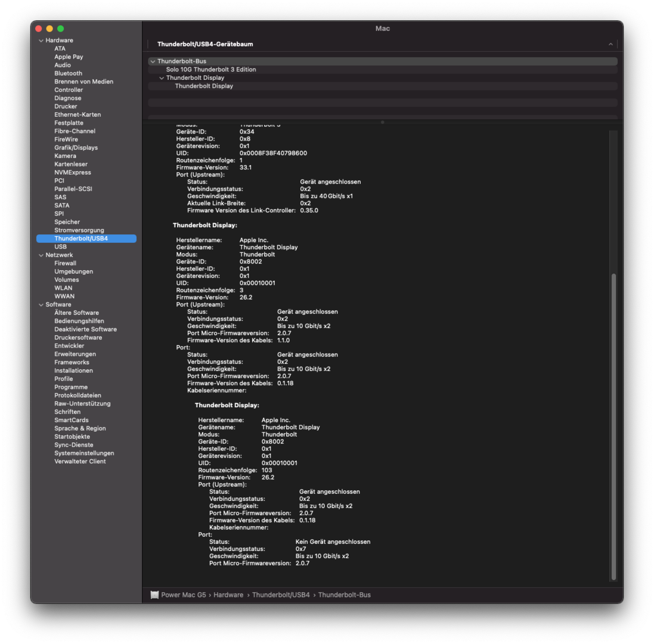Screen dimensions: 654x644
Task: Select FireWire in the sidebar
Action: [66, 140]
